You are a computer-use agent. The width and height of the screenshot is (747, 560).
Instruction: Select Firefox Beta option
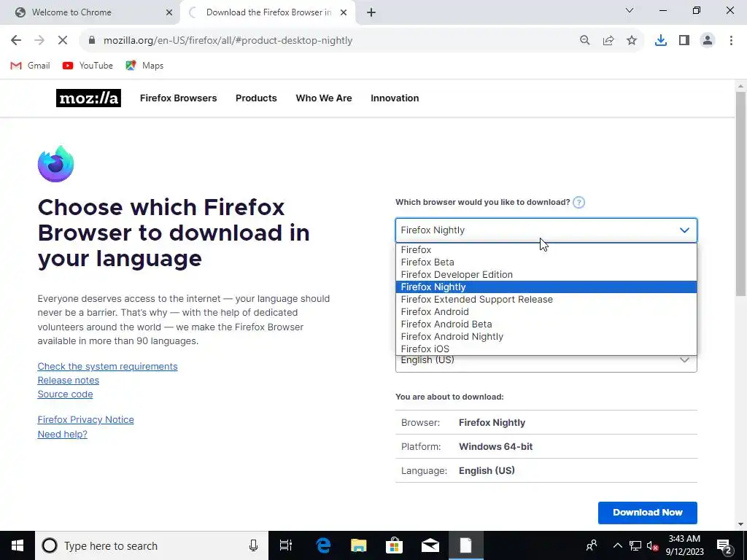click(x=546, y=262)
